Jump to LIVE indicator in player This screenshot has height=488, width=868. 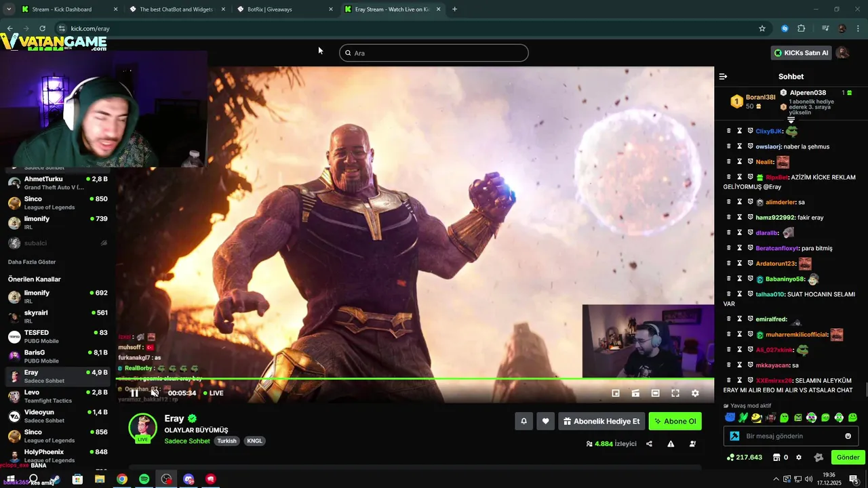(x=213, y=393)
